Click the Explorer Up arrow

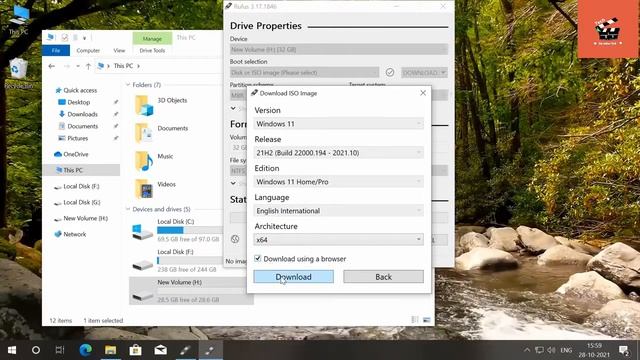coord(88,66)
